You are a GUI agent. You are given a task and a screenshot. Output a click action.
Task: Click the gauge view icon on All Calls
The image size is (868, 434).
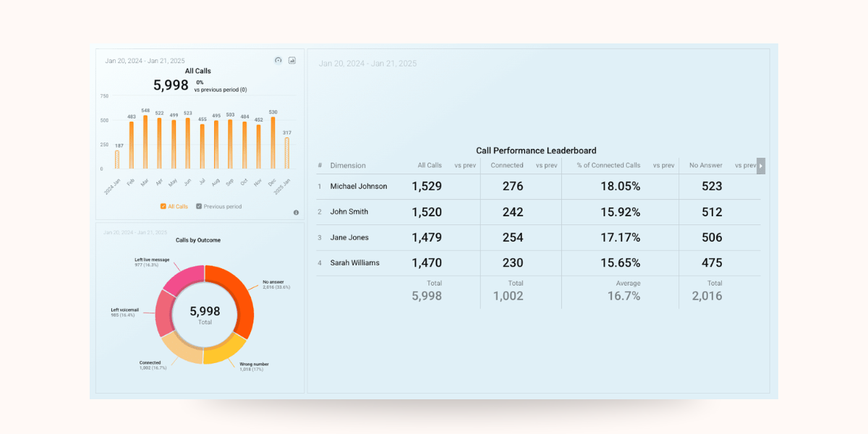pyautogui.click(x=278, y=61)
